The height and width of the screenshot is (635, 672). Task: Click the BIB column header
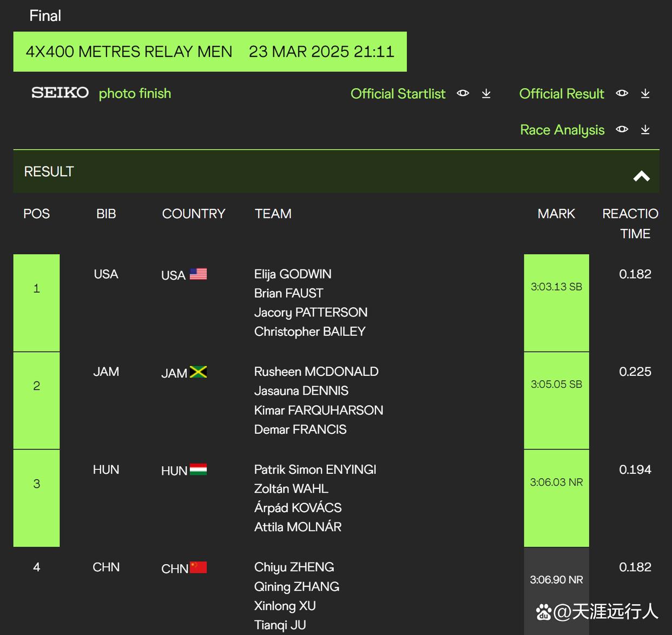pos(106,214)
